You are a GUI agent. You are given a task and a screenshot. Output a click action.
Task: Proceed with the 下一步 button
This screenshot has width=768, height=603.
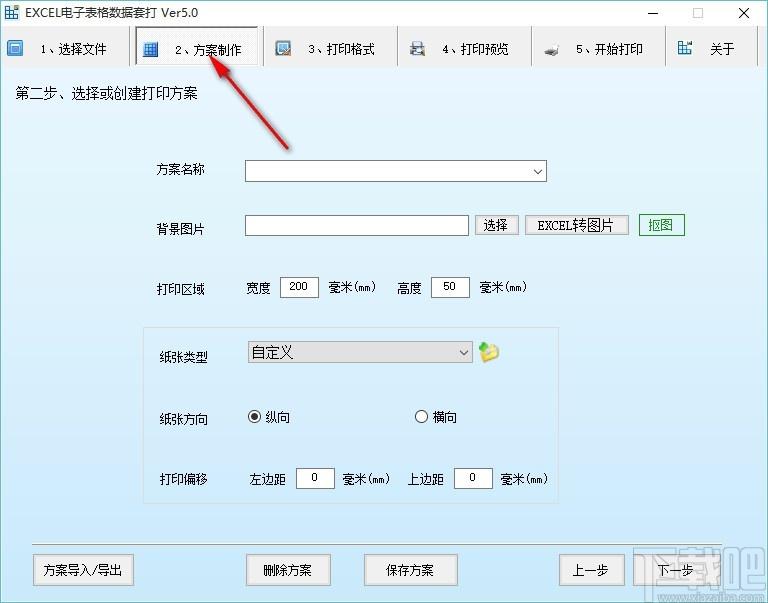677,570
